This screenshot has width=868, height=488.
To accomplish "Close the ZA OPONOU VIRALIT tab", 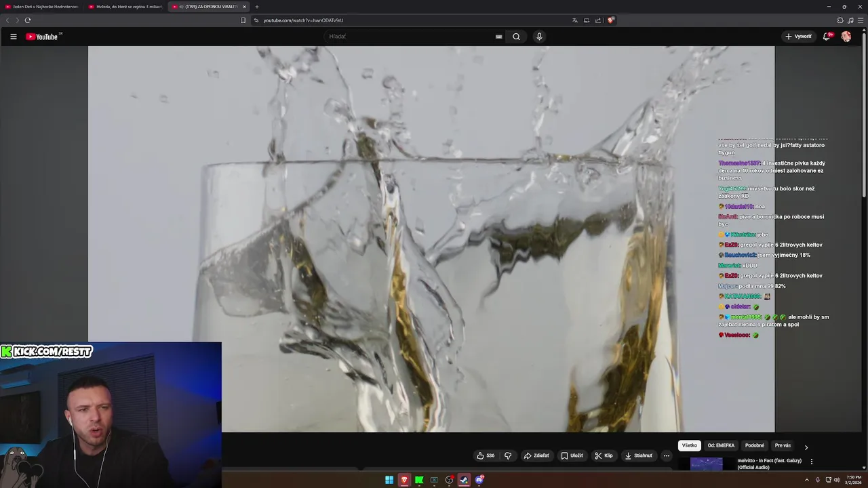I will [x=244, y=7].
